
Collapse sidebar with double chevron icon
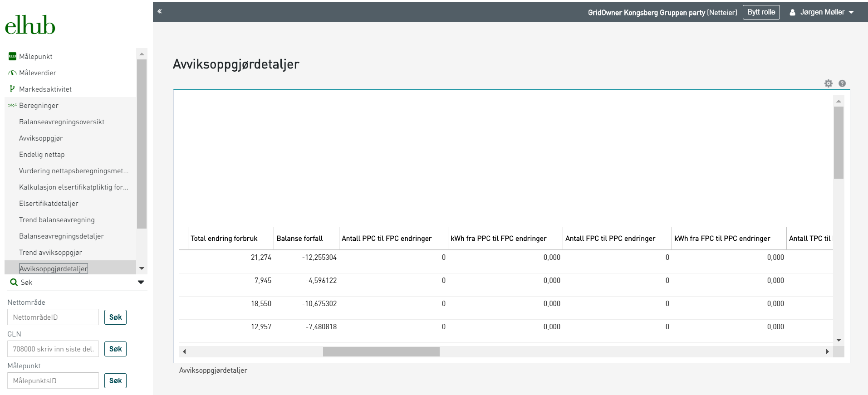(160, 11)
